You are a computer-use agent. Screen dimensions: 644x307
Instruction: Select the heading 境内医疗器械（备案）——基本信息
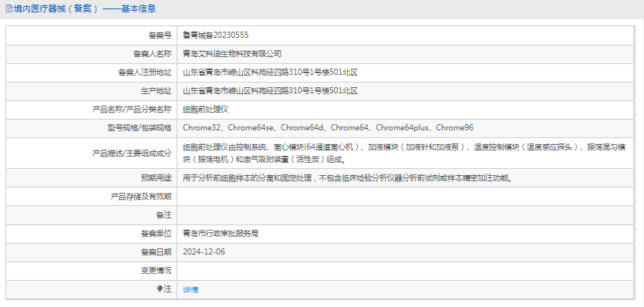(85, 8)
